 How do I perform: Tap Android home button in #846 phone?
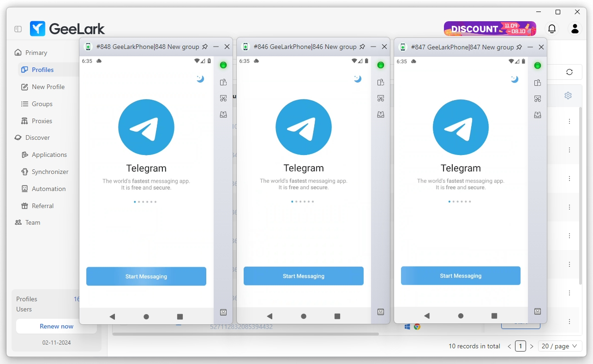304,316
